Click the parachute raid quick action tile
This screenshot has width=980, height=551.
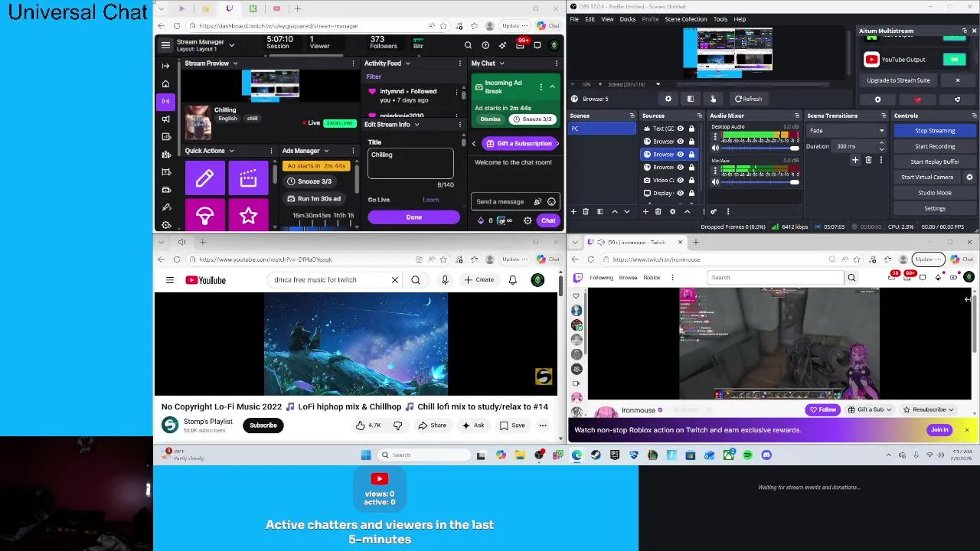[x=204, y=216]
